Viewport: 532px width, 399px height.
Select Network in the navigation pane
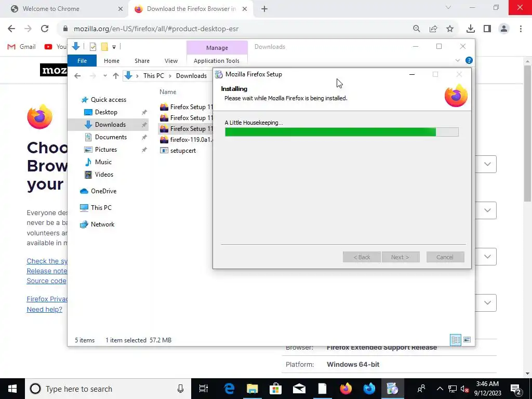102,224
